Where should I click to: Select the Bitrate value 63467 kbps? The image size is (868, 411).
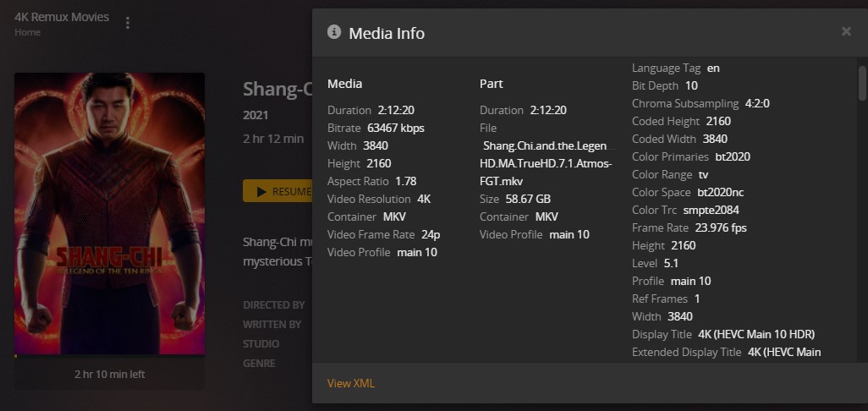coord(396,128)
